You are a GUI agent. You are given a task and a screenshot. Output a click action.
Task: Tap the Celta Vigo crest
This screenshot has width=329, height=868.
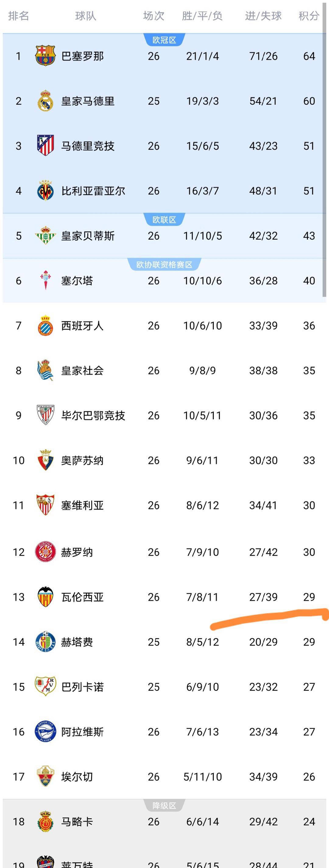pos(46,281)
